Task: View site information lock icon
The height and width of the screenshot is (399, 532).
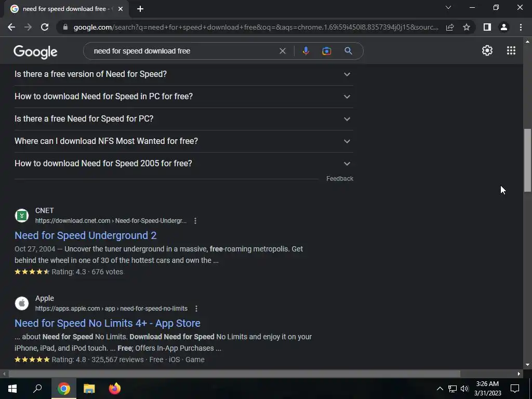Action: click(65, 27)
